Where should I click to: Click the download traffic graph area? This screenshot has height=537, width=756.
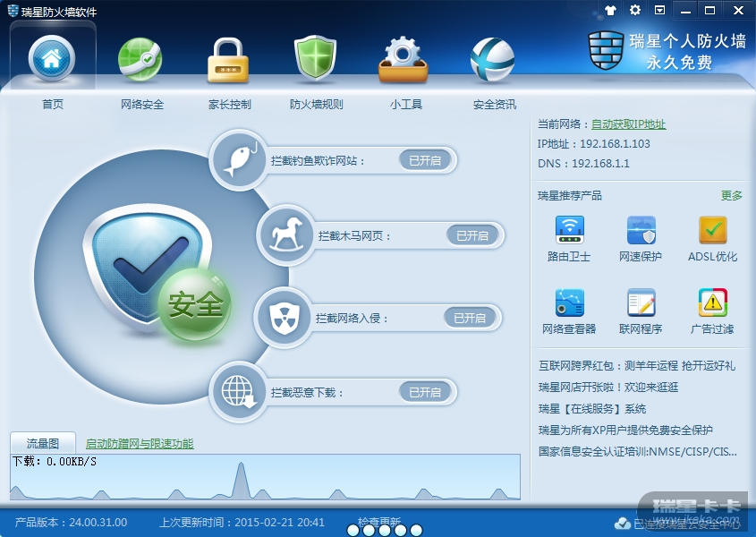(265, 477)
